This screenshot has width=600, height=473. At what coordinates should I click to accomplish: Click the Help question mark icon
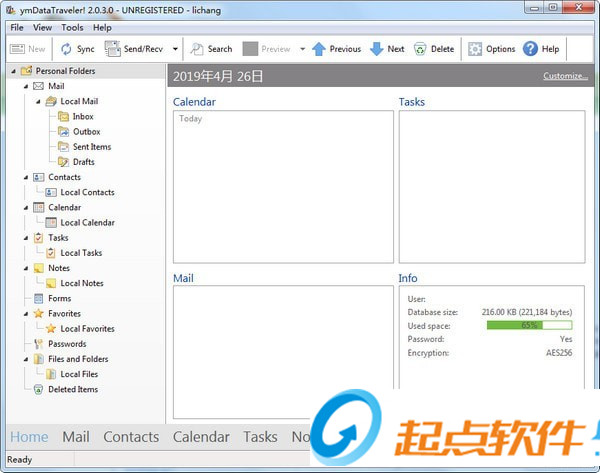click(530, 49)
